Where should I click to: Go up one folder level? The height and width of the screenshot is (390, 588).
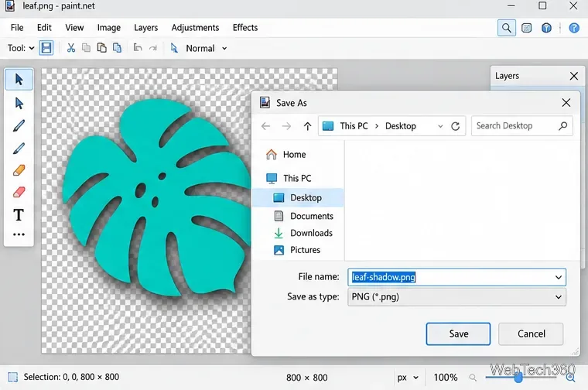[x=307, y=126]
